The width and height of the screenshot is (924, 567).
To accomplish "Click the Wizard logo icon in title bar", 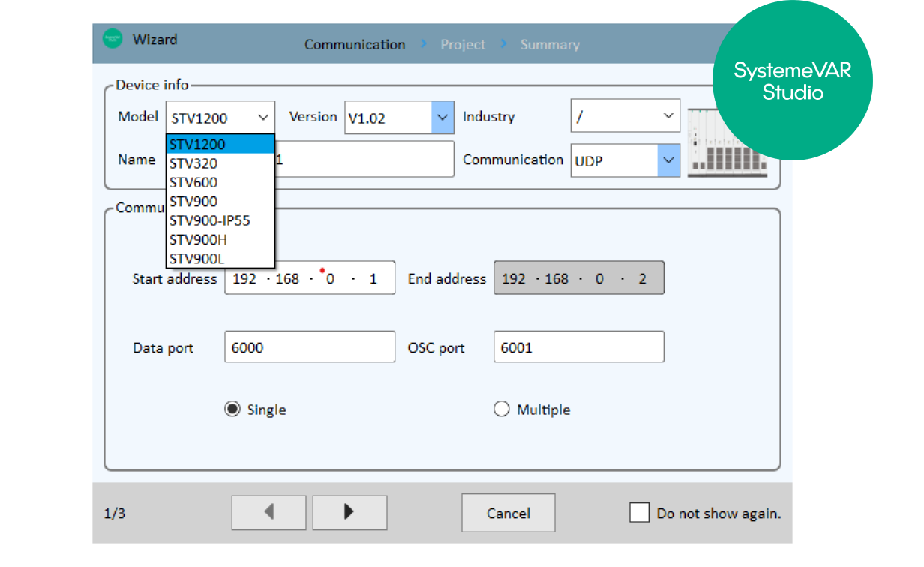I will click(112, 40).
